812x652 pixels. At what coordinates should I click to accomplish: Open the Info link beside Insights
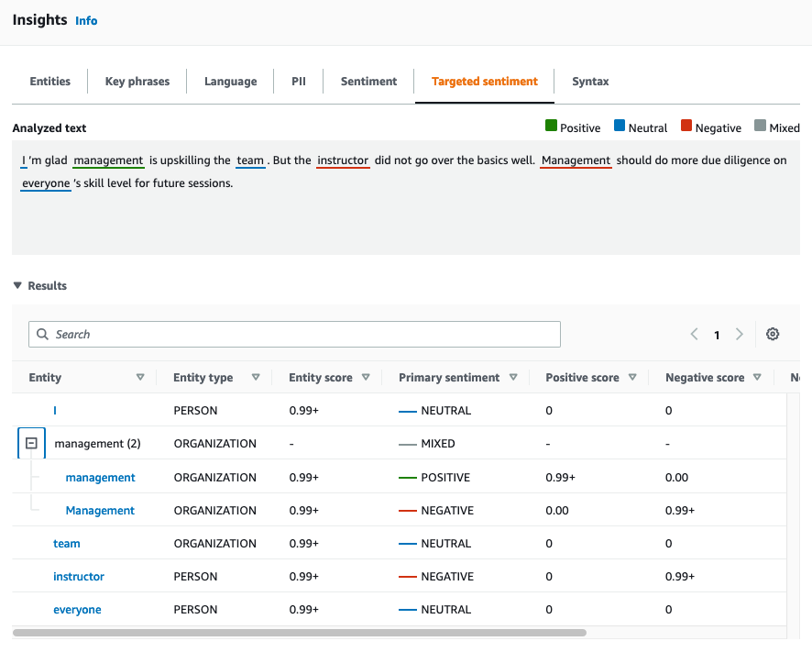(86, 21)
